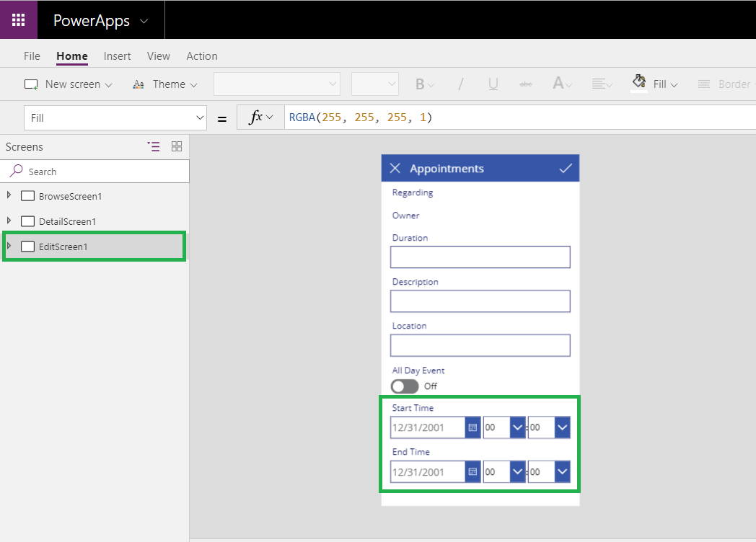Toggle bold formatting in the ribbon
This screenshot has height=542, width=756.
pyautogui.click(x=421, y=84)
